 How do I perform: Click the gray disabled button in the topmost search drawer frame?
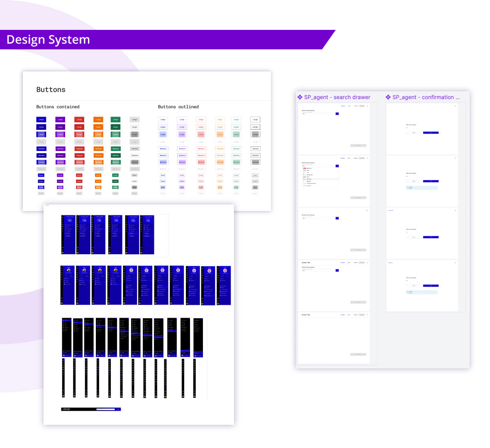[x=358, y=146]
